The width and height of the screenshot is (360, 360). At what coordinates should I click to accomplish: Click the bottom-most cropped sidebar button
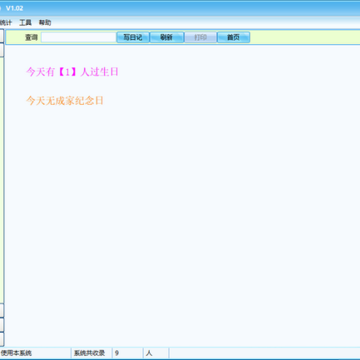coord(2,339)
